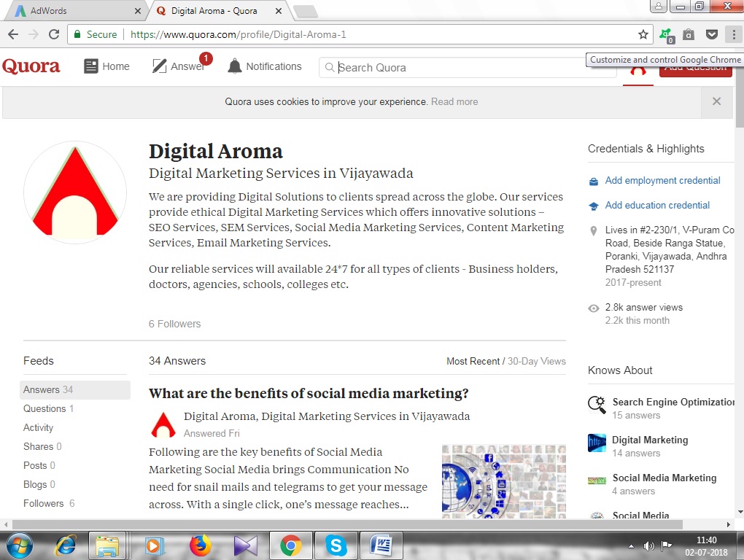Launch Firefox from the taskbar
744x560 pixels.
201,546
